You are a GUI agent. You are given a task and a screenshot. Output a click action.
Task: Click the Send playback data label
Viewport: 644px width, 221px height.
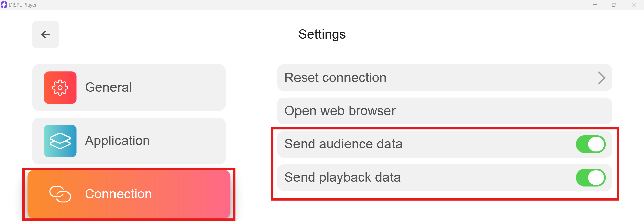click(342, 177)
